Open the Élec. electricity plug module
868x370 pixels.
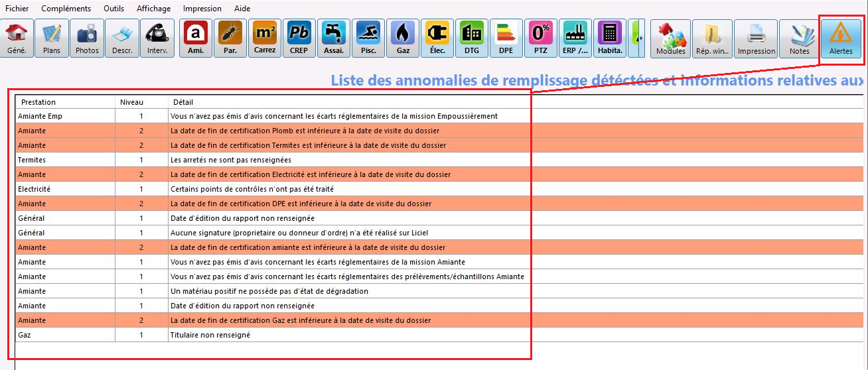437,38
